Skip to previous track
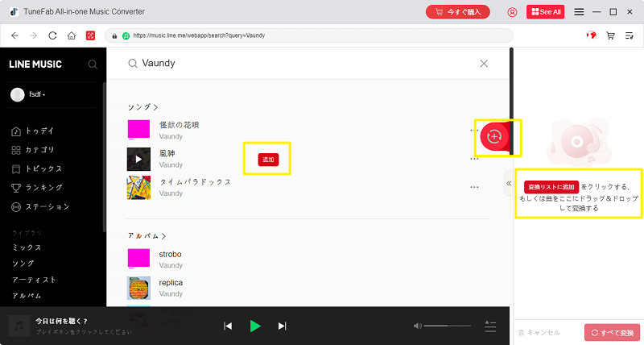This screenshot has height=345, width=644. point(228,326)
